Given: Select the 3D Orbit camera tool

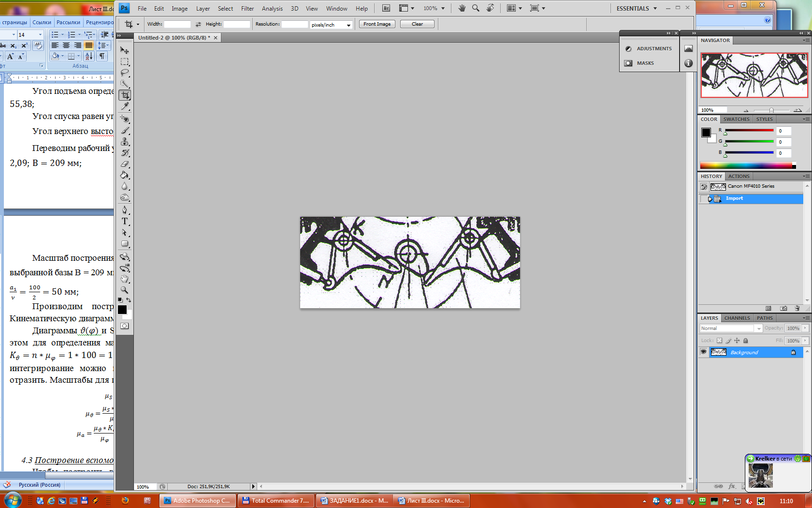Looking at the screenshot, I should [x=125, y=268].
